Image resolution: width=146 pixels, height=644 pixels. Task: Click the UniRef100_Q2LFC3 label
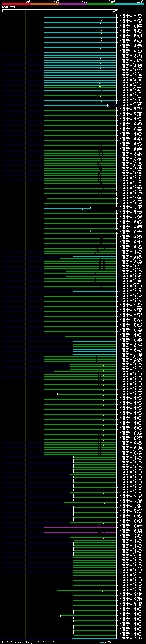(131, 37)
